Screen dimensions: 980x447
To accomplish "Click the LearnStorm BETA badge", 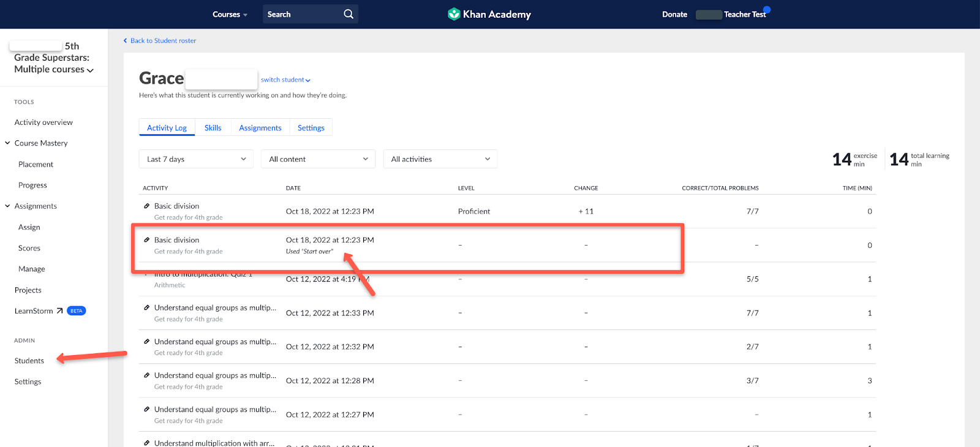I will click(x=76, y=311).
